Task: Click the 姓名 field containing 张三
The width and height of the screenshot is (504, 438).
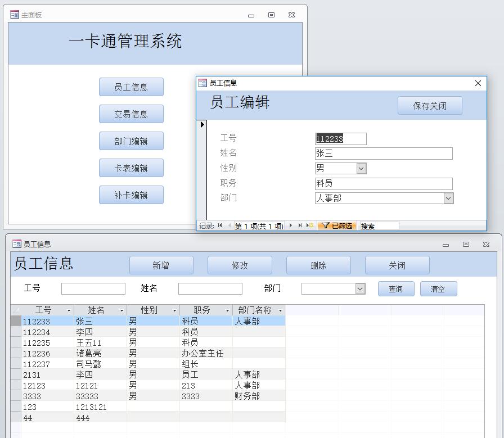Action: pyautogui.click(x=384, y=153)
